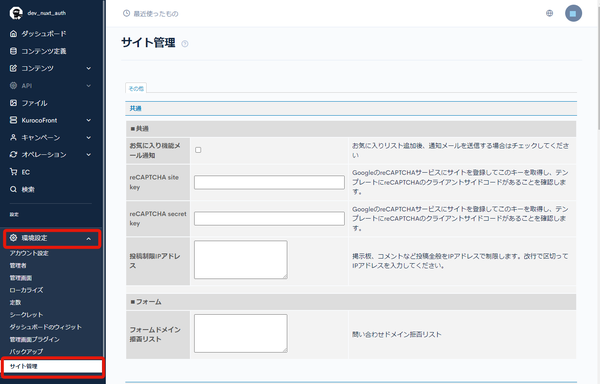Open 管理画面プラグイン submenu item
This screenshot has width=600, height=384.
pos(34,339)
